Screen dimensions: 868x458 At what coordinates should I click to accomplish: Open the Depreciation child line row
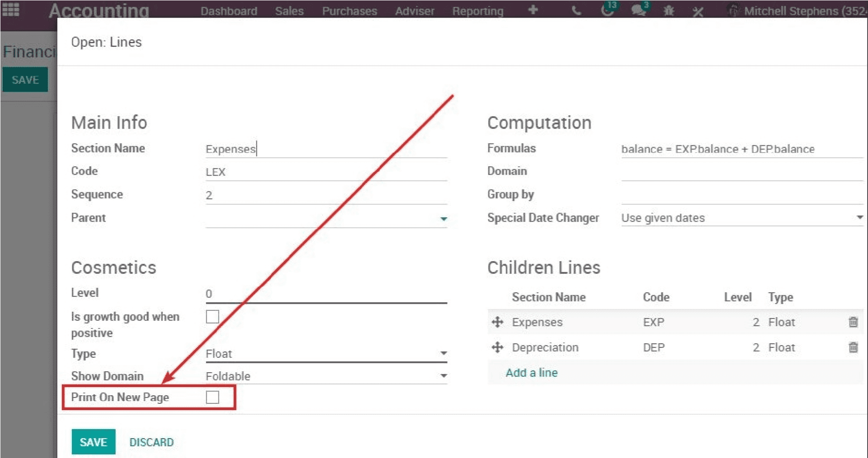[675, 347]
